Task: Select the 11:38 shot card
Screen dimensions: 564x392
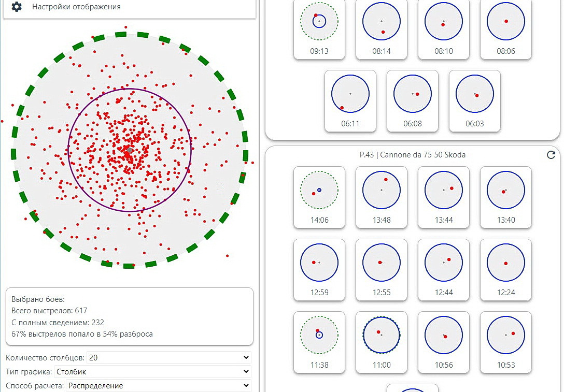Action: pyautogui.click(x=319, y=342)
